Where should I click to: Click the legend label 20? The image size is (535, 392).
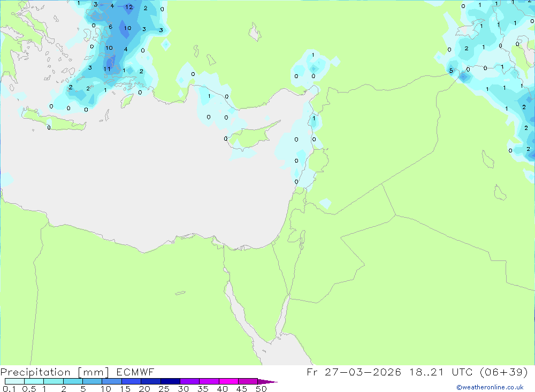[x=144, y=389]
